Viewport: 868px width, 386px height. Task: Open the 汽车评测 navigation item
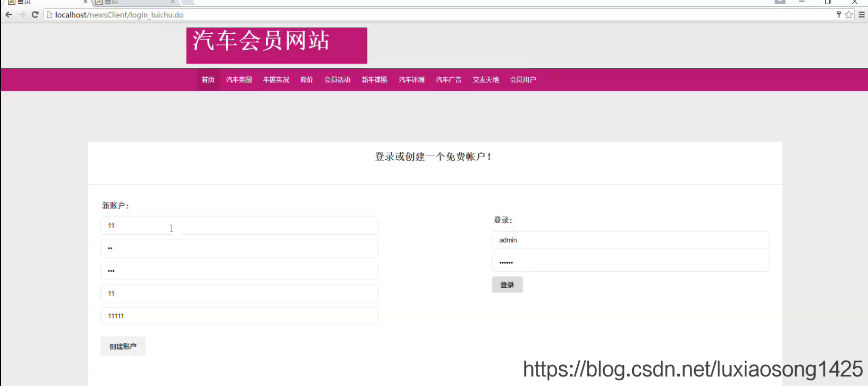point(412,80)
